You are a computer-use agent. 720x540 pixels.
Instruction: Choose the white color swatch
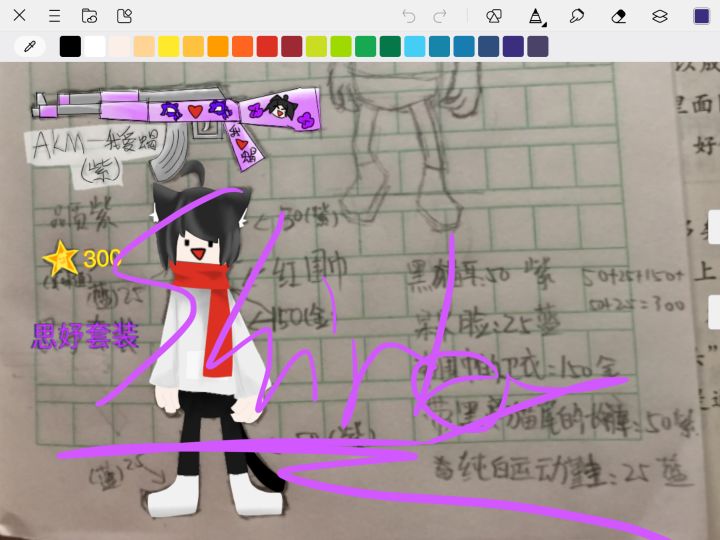click(x=95, y=46)
